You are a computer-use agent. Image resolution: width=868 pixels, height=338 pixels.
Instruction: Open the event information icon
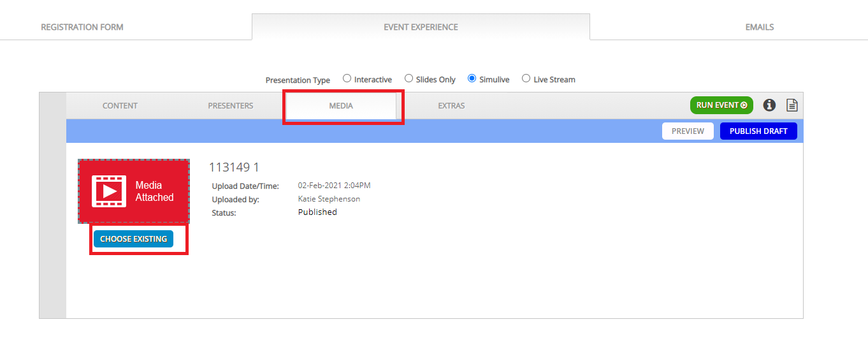[x=769, y=105]
